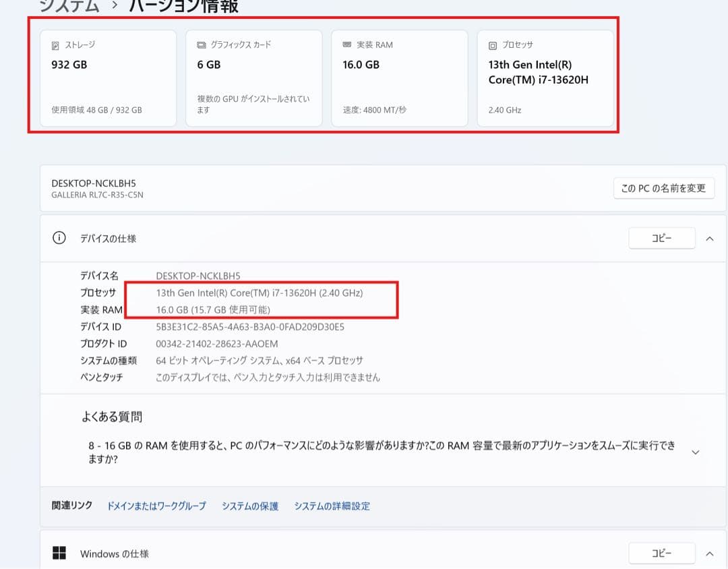Viewport: 728px width, 569px height.
Task: Select the 6 GB graphics card panel
Action: [253, 76]
